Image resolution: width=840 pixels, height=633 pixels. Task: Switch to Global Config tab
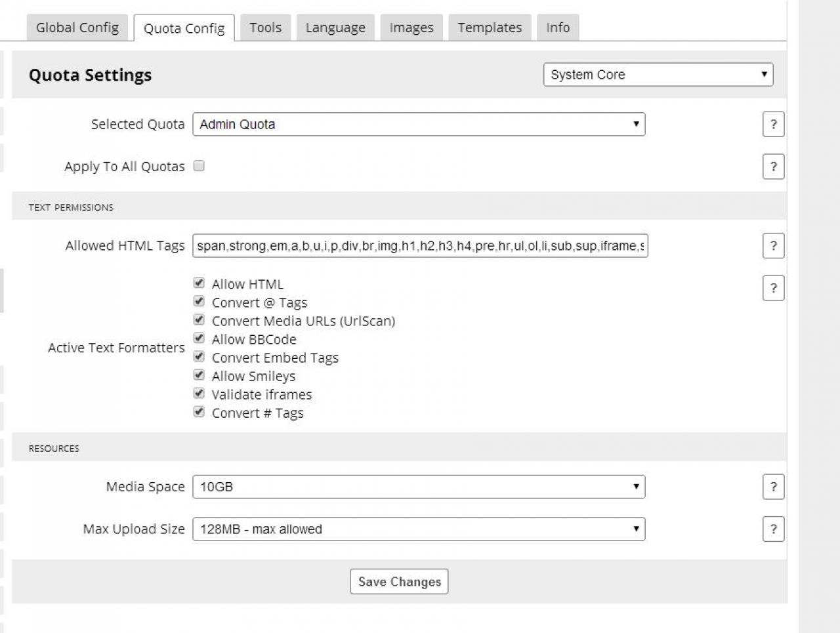click(77, 28)
